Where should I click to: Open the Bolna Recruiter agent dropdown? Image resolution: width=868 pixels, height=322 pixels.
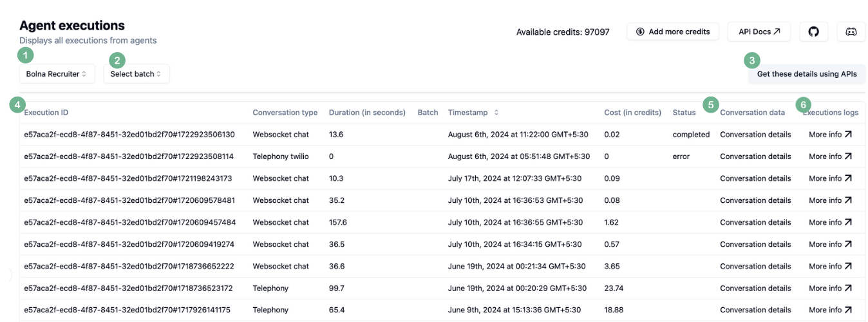tap(57, 74)
